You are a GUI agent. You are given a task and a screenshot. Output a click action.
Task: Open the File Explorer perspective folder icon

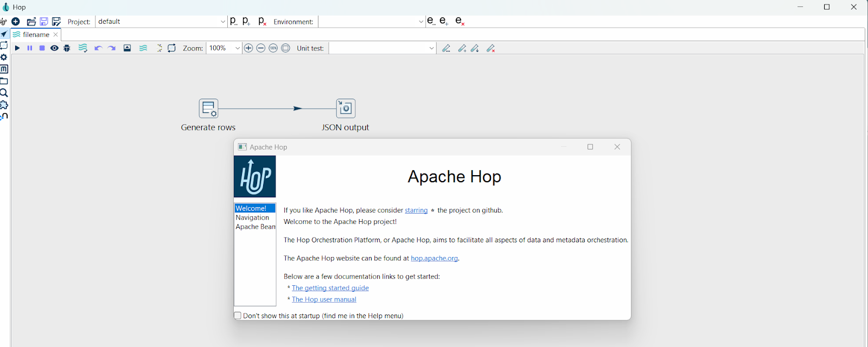point(4,81)
